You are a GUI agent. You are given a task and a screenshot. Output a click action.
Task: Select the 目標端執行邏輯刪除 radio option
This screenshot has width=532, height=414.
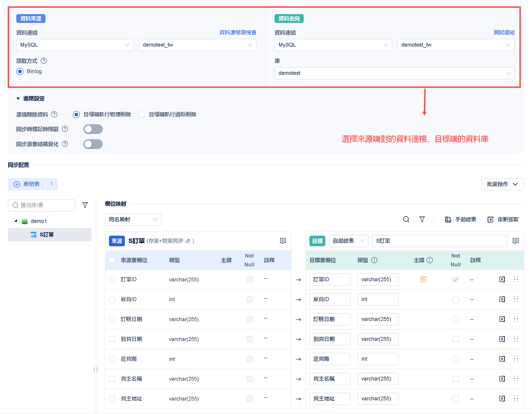(x=142, y=115)
